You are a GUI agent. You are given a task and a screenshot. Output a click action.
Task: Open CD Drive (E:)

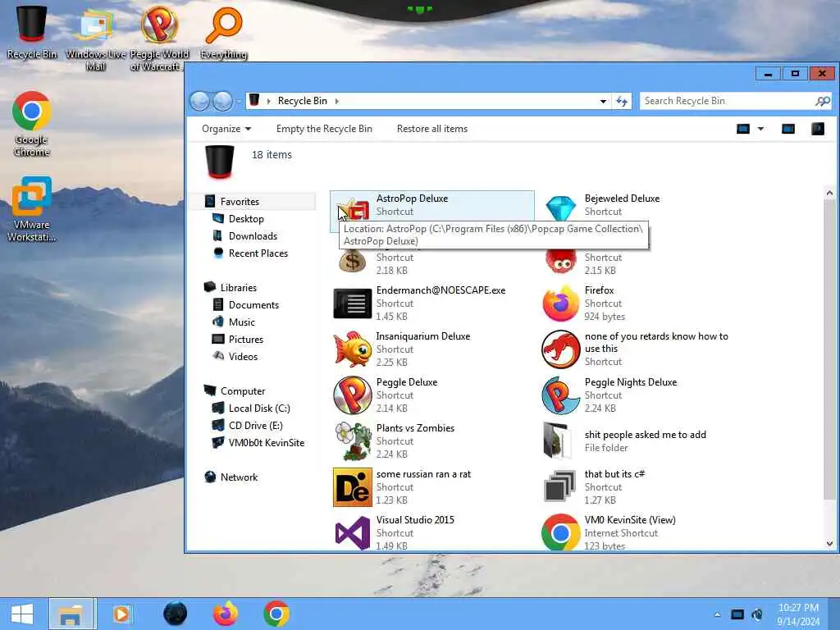[x=256, y=426]
